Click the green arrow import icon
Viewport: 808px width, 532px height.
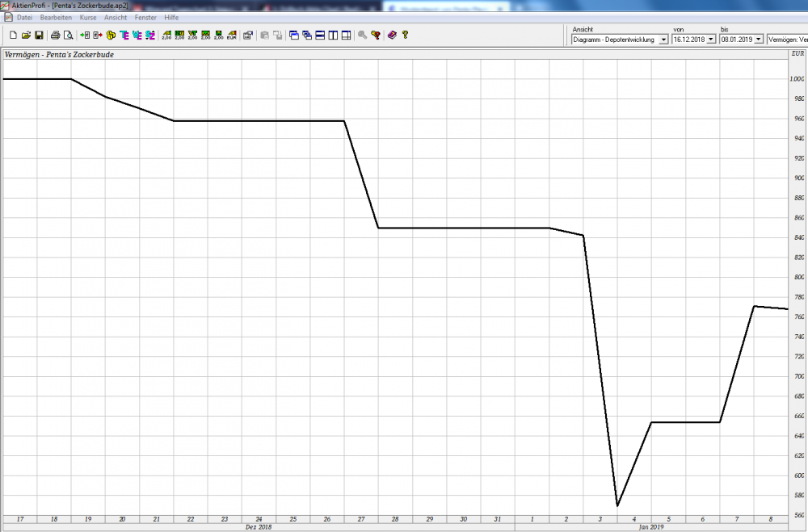[85, 35]
